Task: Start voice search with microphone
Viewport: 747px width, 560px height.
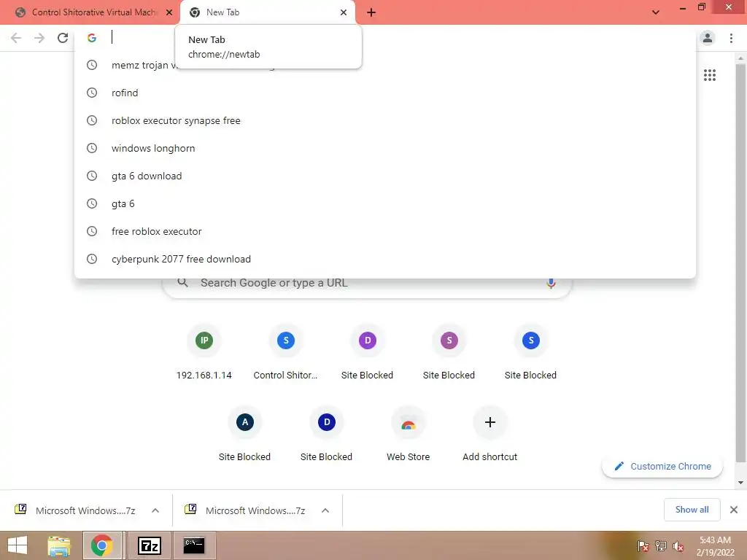Action: pyautogui.click(x=551, y=283)
